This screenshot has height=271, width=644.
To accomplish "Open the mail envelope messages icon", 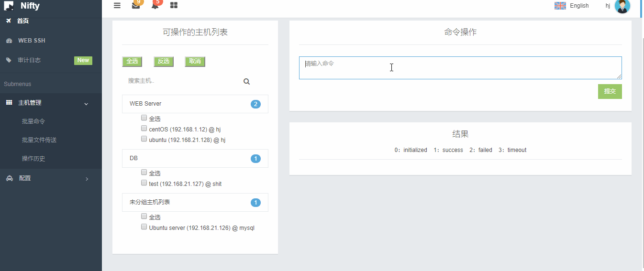I will [136, 5].
